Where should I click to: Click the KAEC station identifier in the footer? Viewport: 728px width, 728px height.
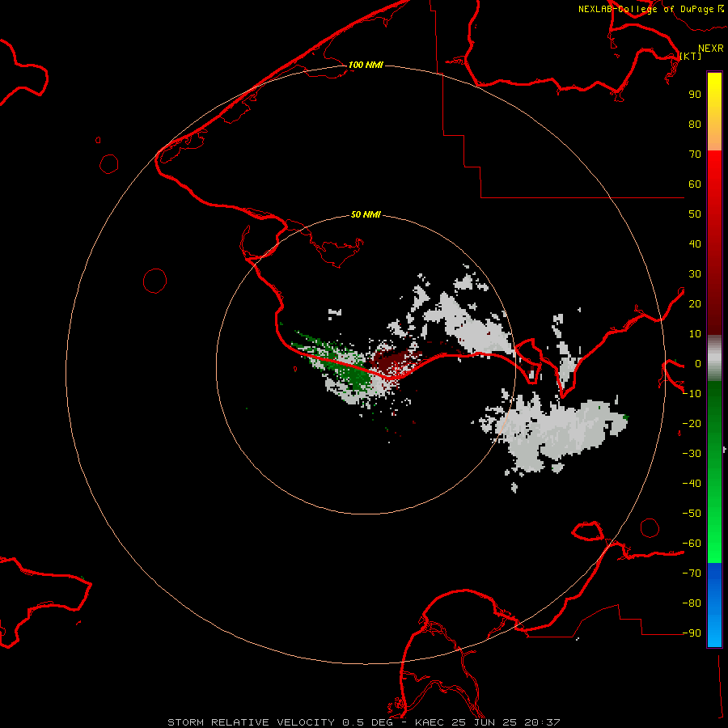click(430, 722)
